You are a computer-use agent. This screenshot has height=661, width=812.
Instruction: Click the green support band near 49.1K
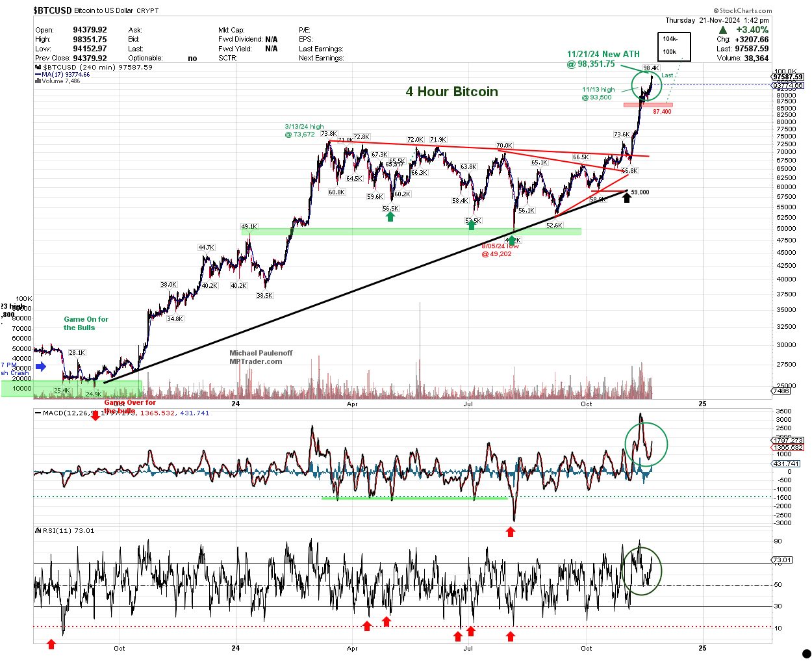(411, 231)
